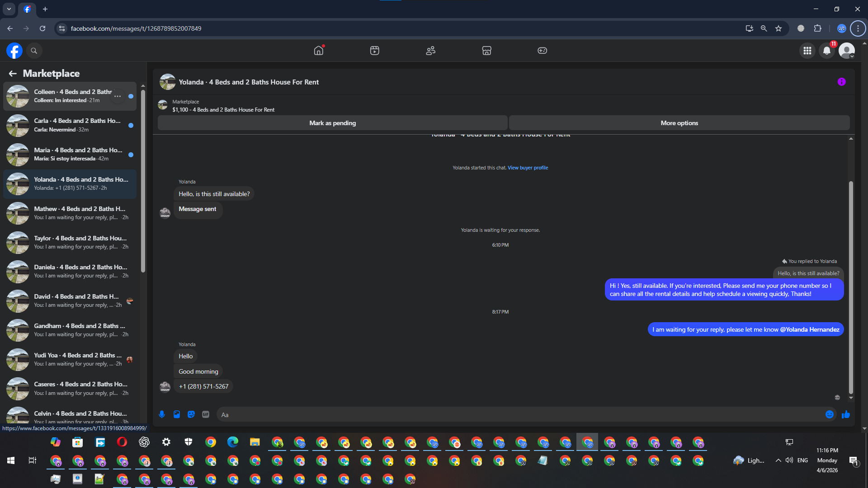This screenshot has height=488, width=868.
Task: Click the $1,100 listing title in header
Action: (x=223, y=110)
